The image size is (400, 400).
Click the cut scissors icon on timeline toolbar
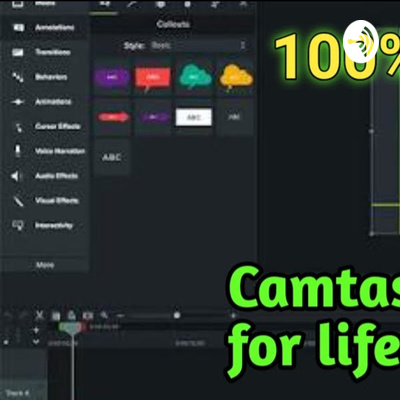click(x=40, y=315)
